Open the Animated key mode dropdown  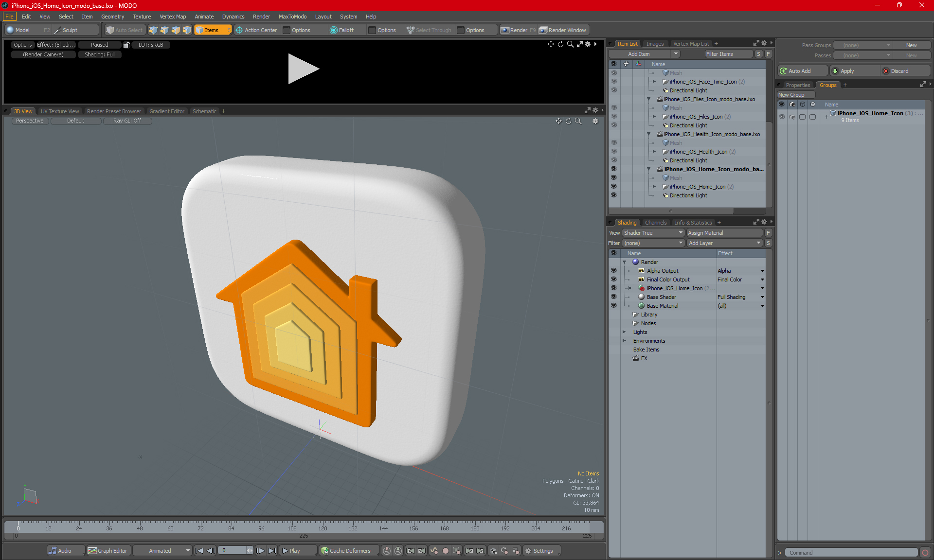click(162, 551)
